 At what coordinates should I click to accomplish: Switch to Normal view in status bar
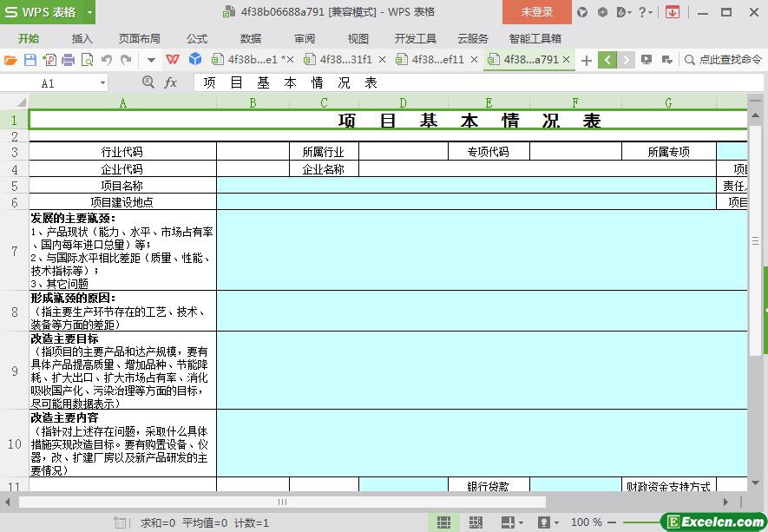(443, 522)
